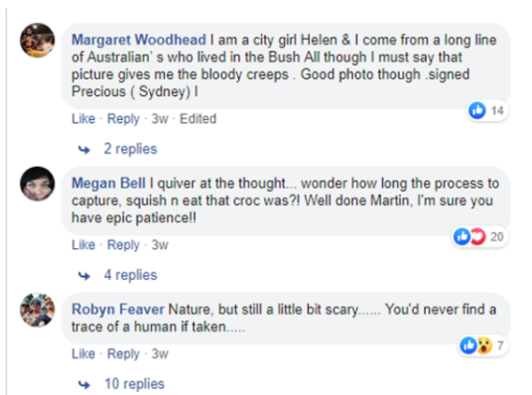The width and height of the screenshot is (532, 395).
Task: Open Robyn Feaver's profile name link
Action: tap(118, 310)
